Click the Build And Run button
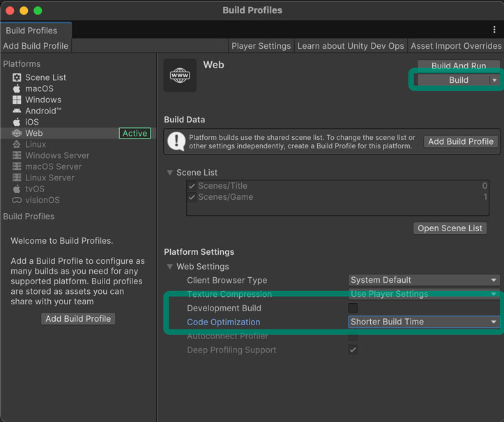The width and height of the screenshot is (504, 422). pos(459,65)
